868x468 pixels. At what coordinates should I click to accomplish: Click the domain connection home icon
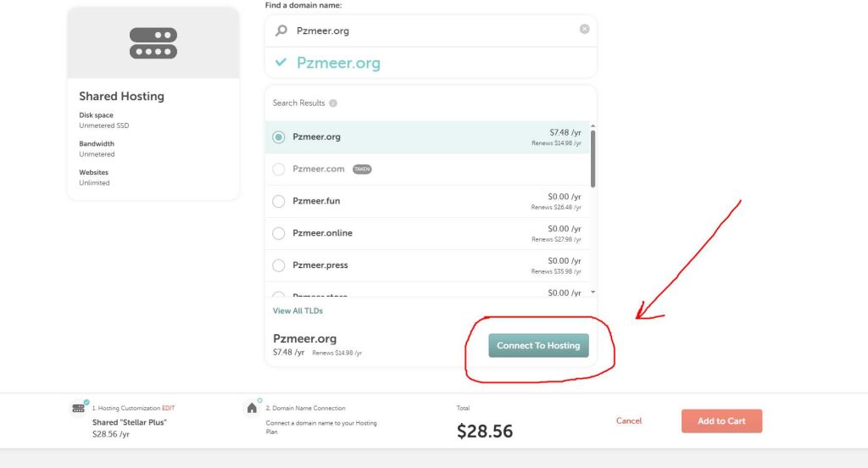point(252,409)
